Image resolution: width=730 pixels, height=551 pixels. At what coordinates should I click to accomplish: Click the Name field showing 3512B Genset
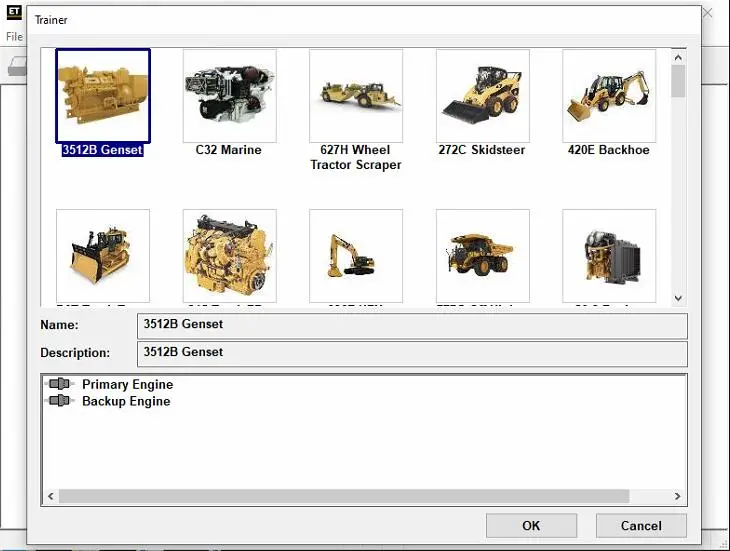click(412, 326)
